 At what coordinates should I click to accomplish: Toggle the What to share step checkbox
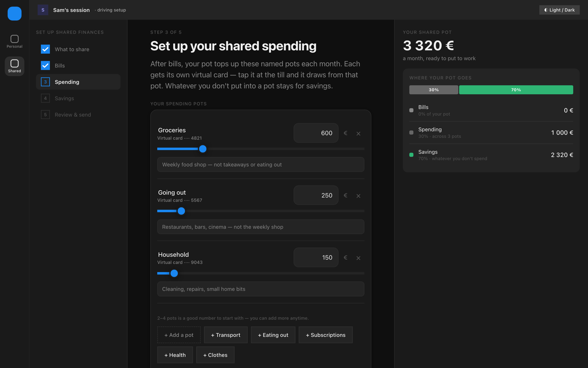(x=45, y=49)
